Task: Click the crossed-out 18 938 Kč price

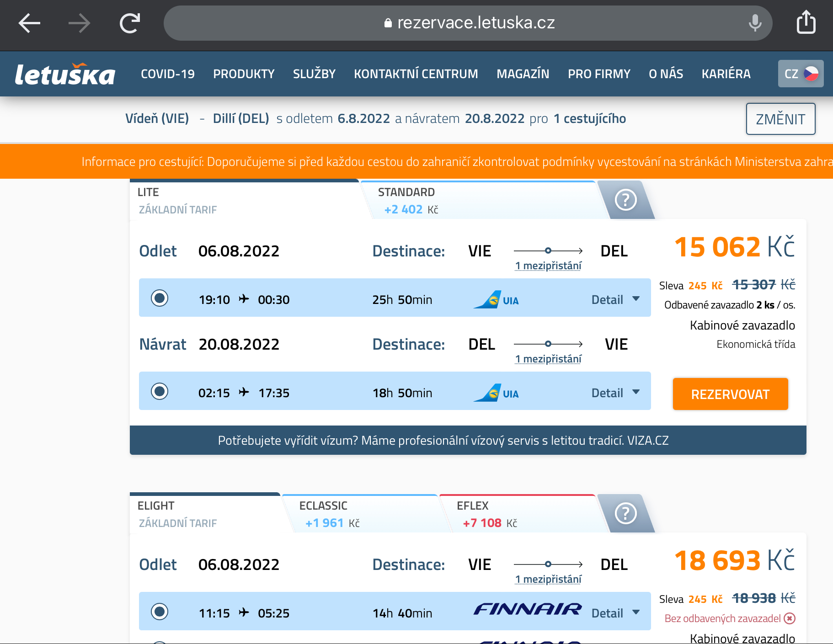Action: click(764, 598)
